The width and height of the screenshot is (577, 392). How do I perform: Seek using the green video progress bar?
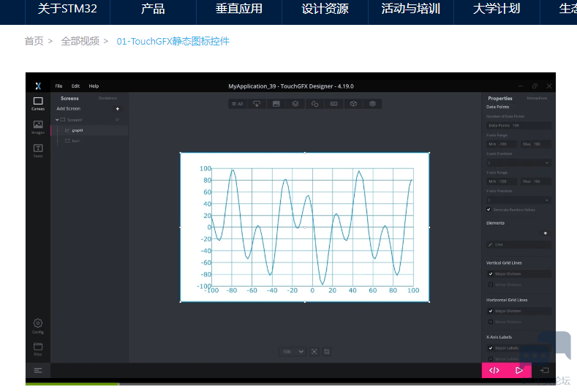[72, 384]
